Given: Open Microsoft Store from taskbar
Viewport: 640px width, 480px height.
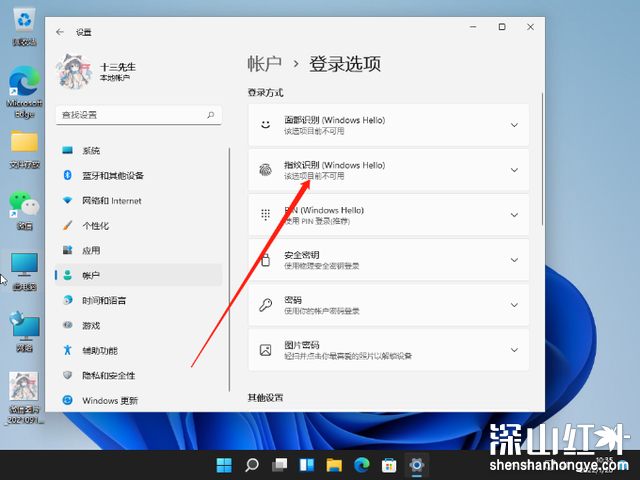Looking at the screenshot, I should (389, 465).
